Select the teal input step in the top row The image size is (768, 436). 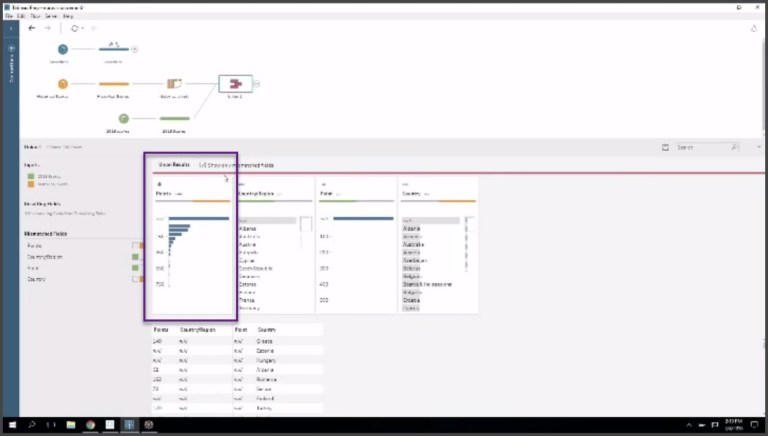click(63, 48)
